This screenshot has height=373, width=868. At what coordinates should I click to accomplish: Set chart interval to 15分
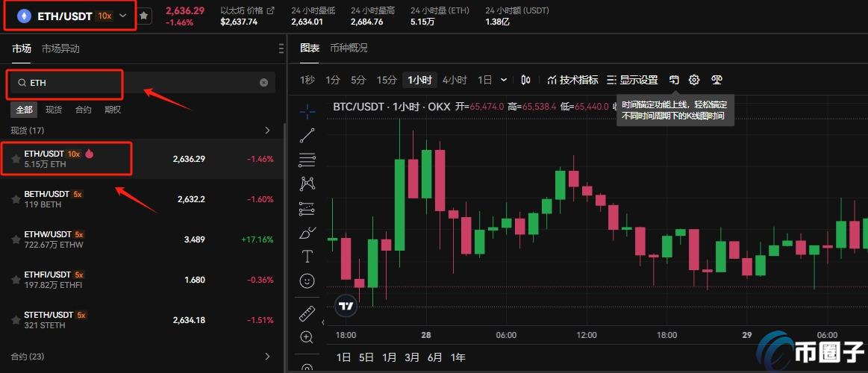coord(387,80)
